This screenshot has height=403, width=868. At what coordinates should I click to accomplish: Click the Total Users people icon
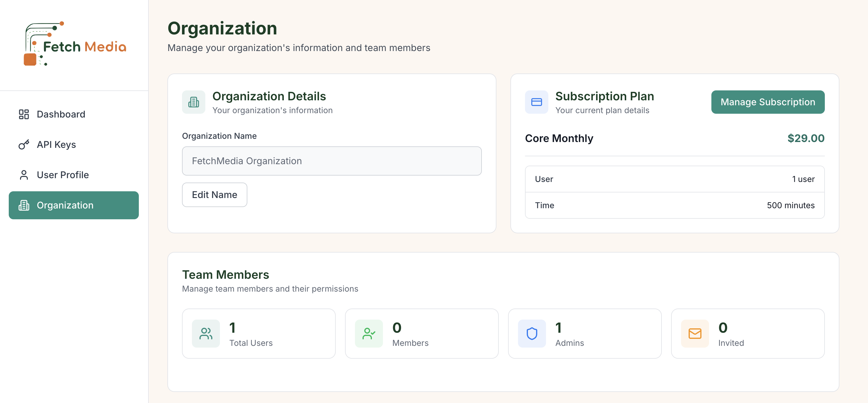point(206,334)
